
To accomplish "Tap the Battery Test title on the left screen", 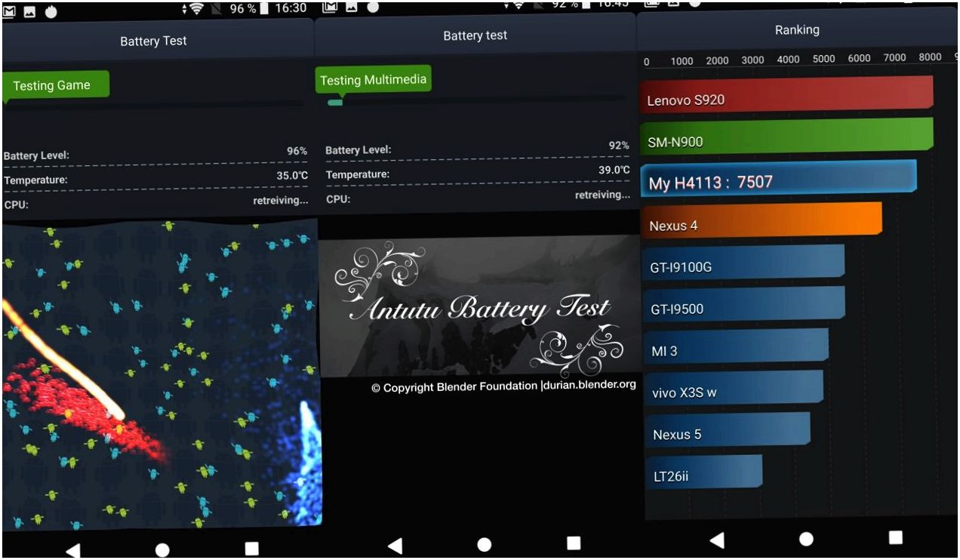I will 153,41.
